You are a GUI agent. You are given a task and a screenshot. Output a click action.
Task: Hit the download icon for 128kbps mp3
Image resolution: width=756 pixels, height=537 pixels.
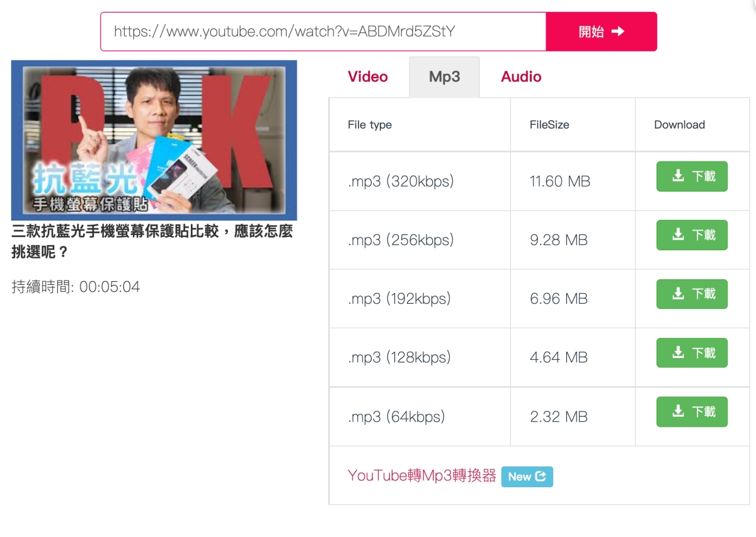[678, 352]
